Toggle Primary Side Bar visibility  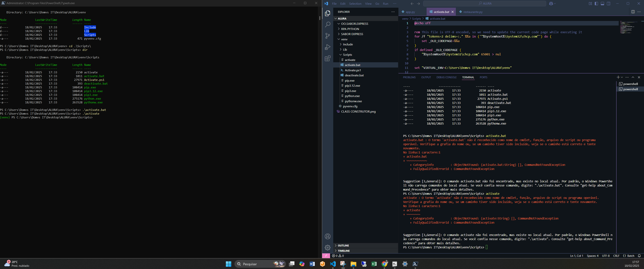pos(596,4)
